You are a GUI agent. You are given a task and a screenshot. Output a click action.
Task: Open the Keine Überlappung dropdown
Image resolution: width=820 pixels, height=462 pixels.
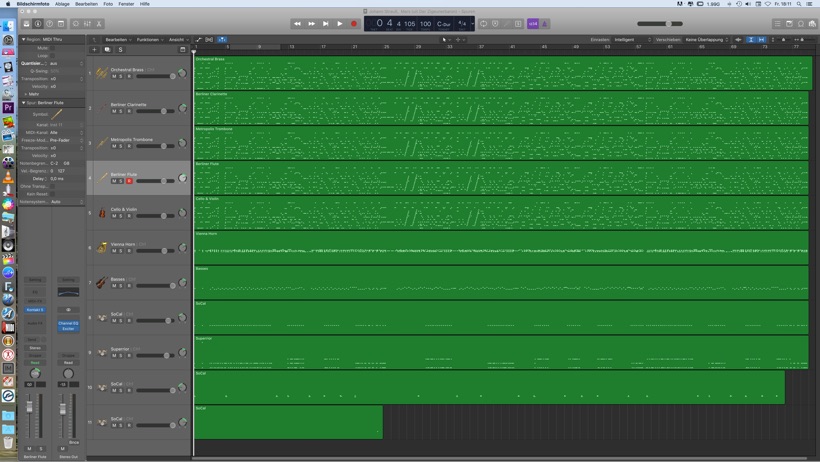[706, 40]
